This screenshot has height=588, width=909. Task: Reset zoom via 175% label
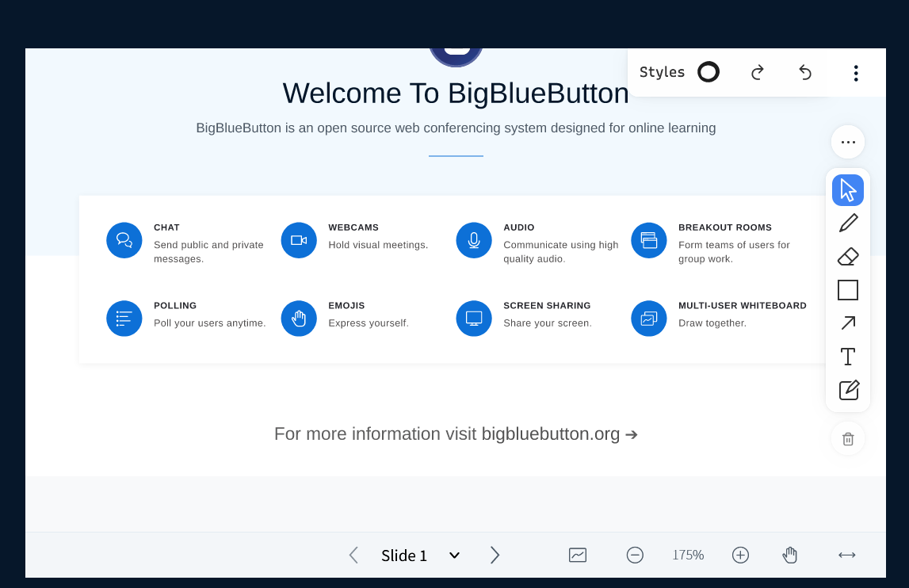pos(688,555)
